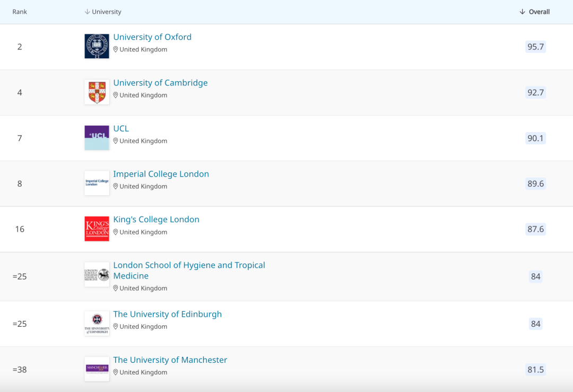The image size is (573, 392).
Task: Sort rankings by Overall score header
Action: (x=535, y=12)
